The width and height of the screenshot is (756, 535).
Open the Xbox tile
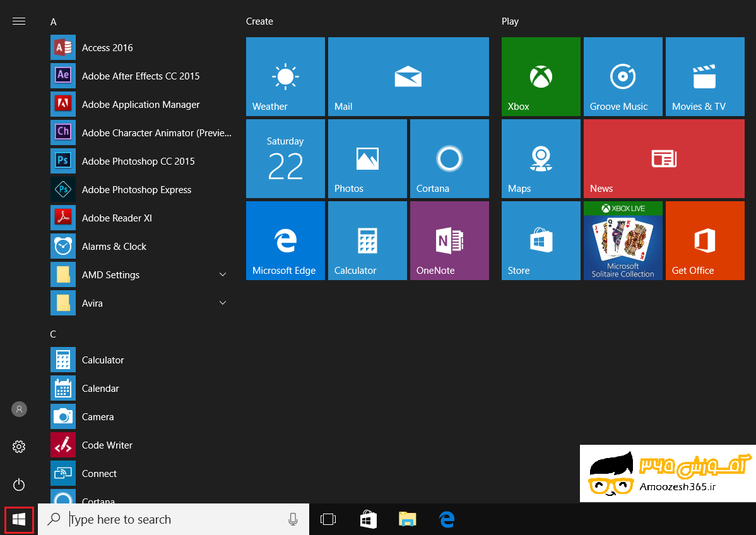tap(541, 76)
